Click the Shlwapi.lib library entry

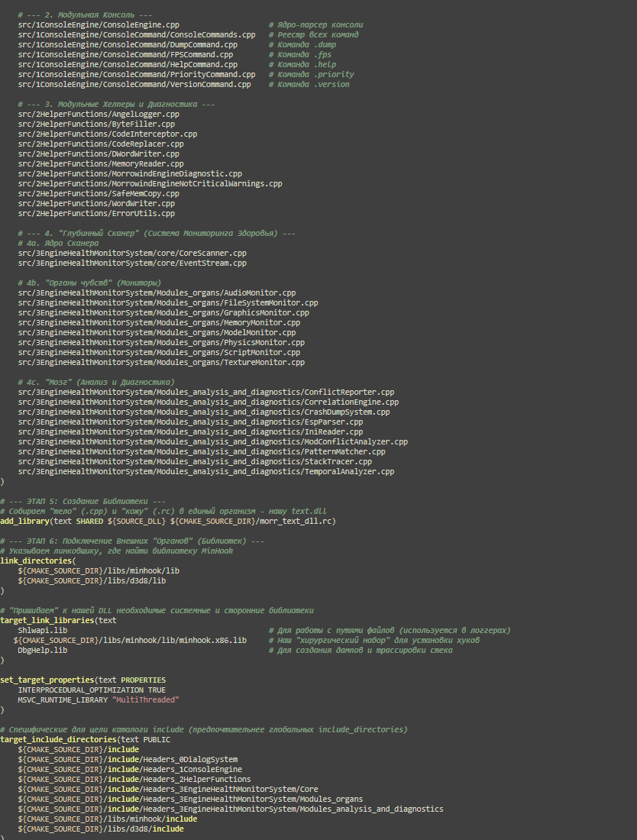(x=42, y=630)
